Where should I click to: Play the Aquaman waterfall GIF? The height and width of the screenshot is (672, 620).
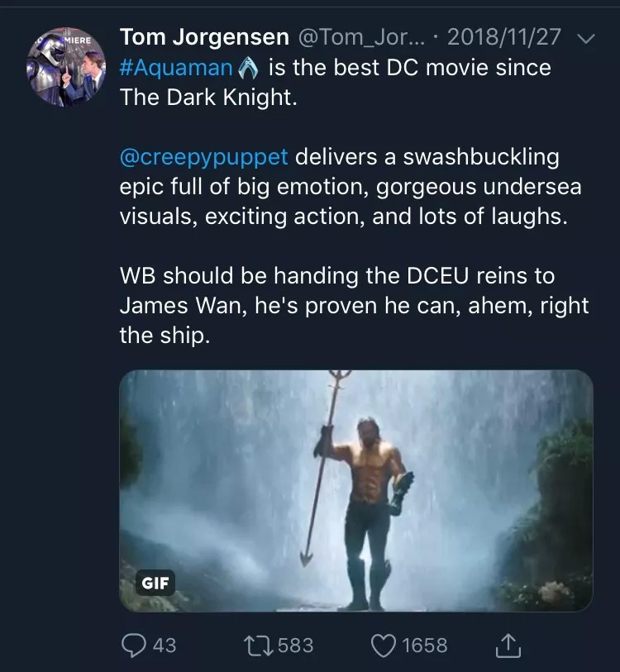click(356, 490)
